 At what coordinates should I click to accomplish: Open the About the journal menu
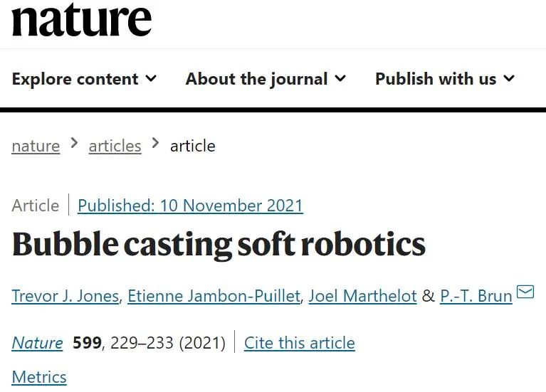pos(266,79)
